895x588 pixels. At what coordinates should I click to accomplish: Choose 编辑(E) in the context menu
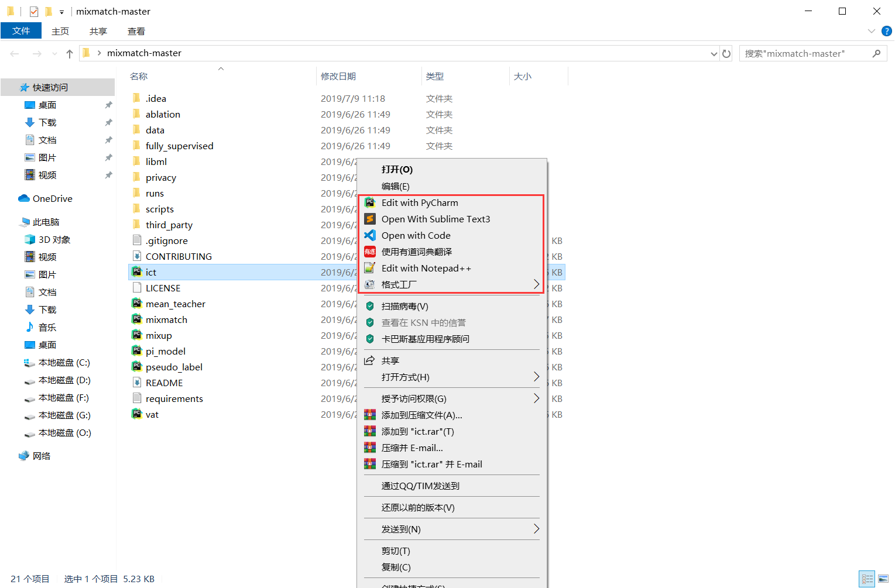coord(396,186)
